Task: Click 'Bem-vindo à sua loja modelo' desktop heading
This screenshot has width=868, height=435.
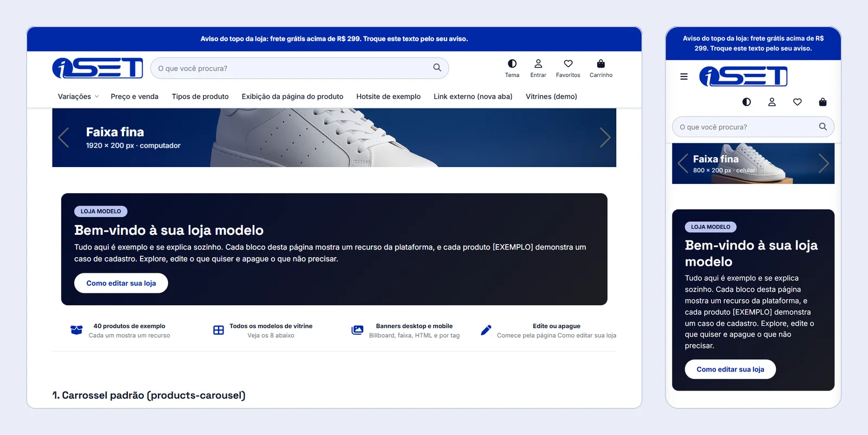Action: click(x=169, y=231)
